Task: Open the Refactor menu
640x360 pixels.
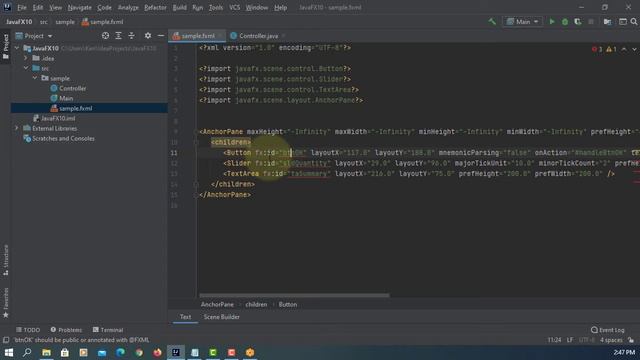Action: pos(155,7)
